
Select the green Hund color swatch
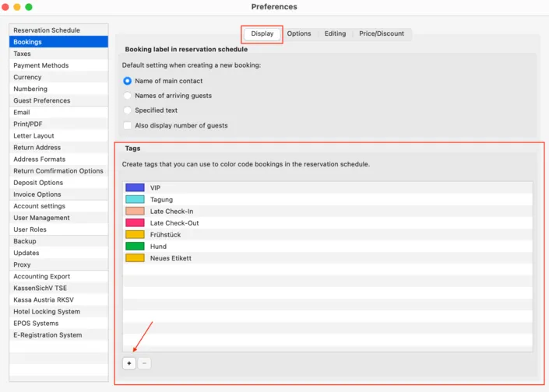pos(135,247)
